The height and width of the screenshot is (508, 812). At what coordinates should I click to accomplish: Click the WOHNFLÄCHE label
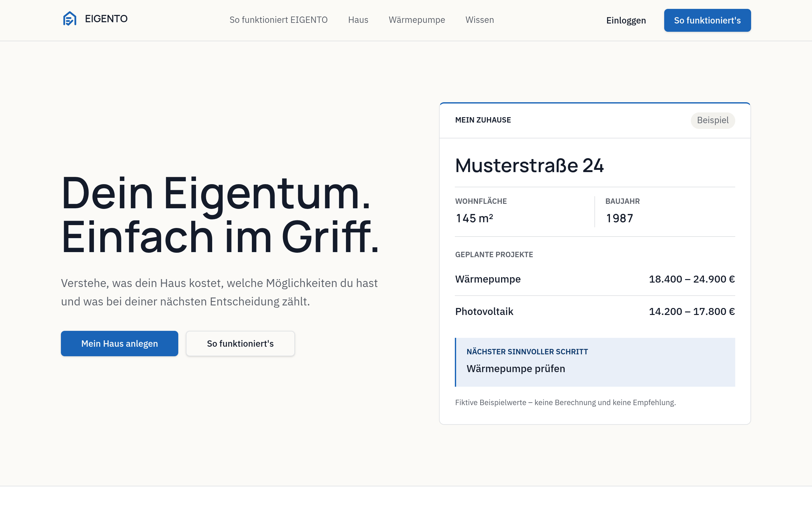481,201
